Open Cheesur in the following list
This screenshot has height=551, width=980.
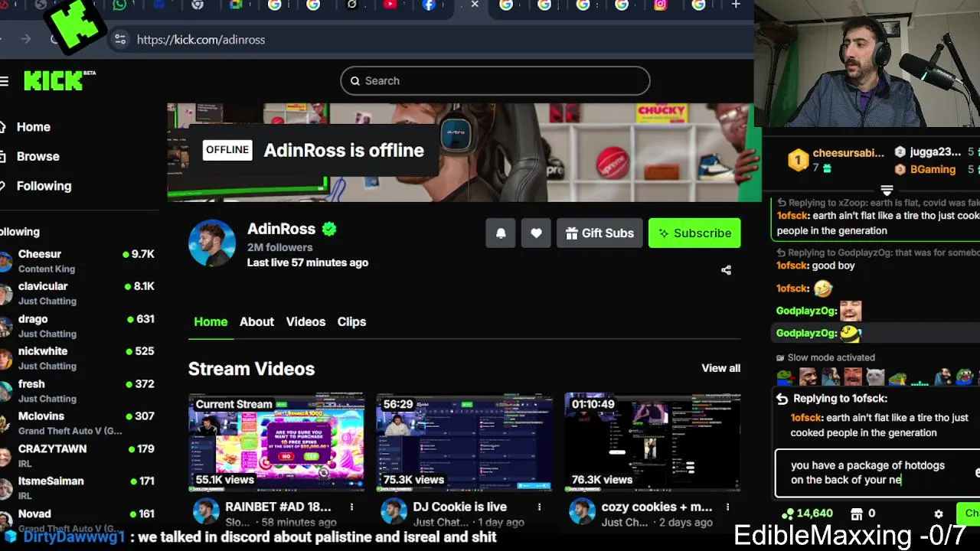(x=77, y=261)
